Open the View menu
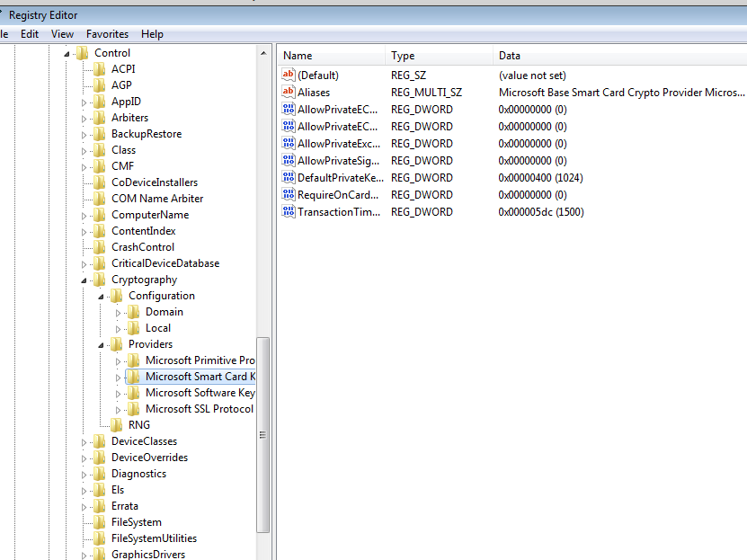This screenshot has width=747, height=560. (x=62, y=34)
